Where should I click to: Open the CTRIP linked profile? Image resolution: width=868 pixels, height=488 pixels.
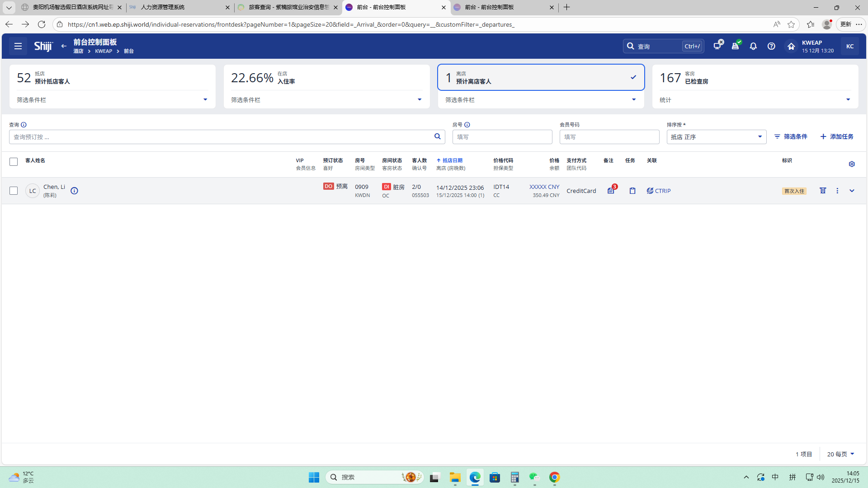coord(659,191)
